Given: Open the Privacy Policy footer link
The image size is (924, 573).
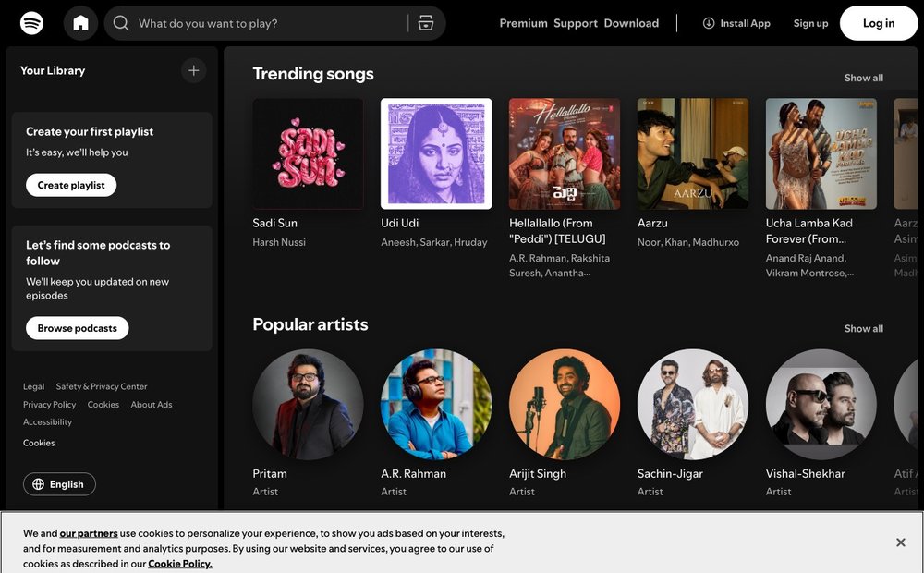Looking at the screenshot, I should (x=50, y=405).
